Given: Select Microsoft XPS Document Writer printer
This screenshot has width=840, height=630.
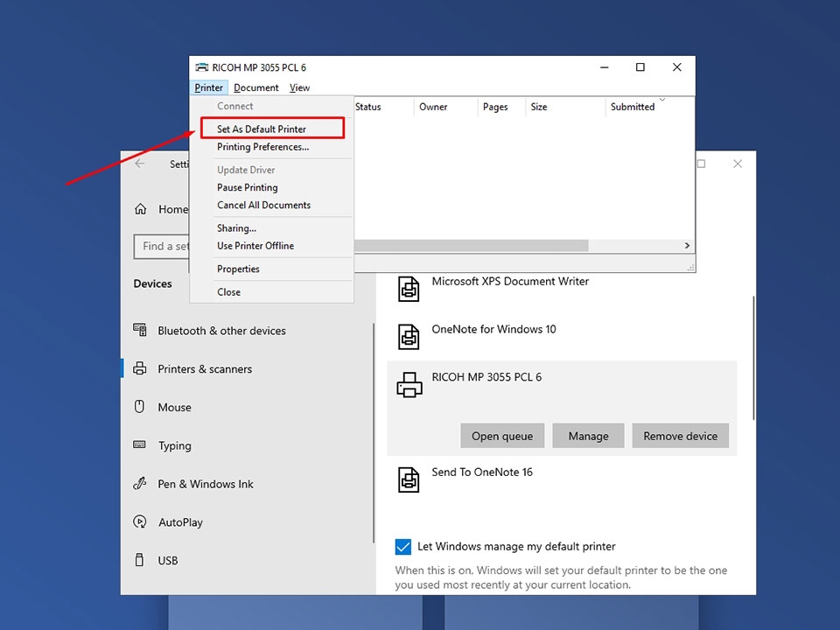Looking at the screenshot, I should (x=510, y=281).
